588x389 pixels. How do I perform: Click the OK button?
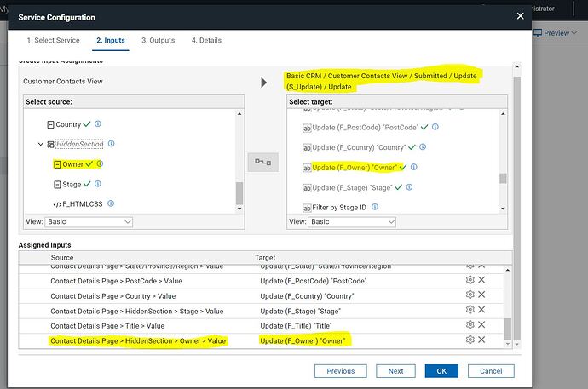pyautogui.click(x=441, y=371)
